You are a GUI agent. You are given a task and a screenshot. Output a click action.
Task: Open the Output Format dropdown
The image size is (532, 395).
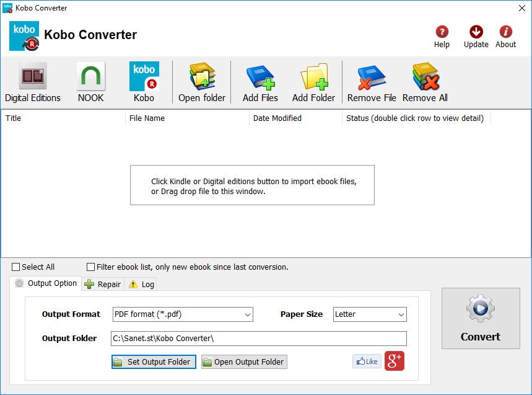click(183, 314)
